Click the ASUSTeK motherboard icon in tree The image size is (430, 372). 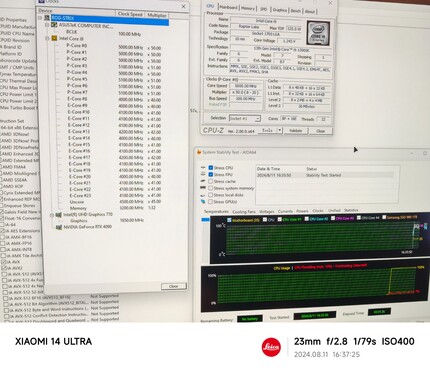54,25
